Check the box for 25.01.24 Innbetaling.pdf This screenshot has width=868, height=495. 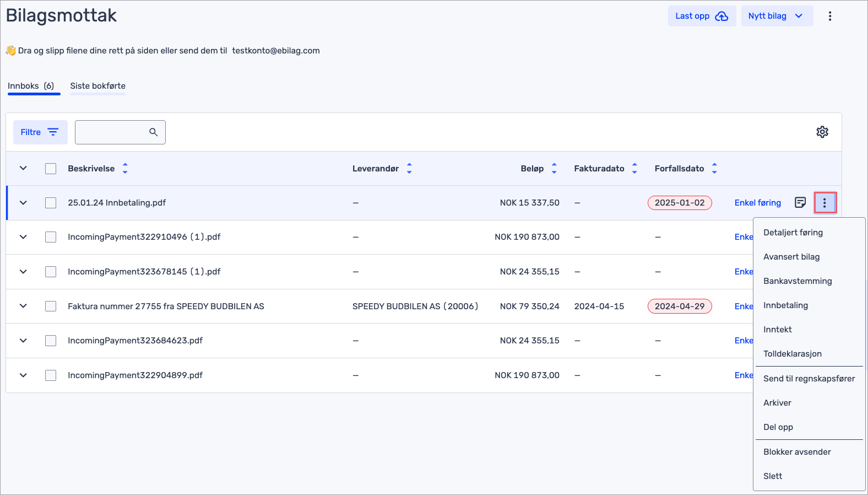pos(51,203)
